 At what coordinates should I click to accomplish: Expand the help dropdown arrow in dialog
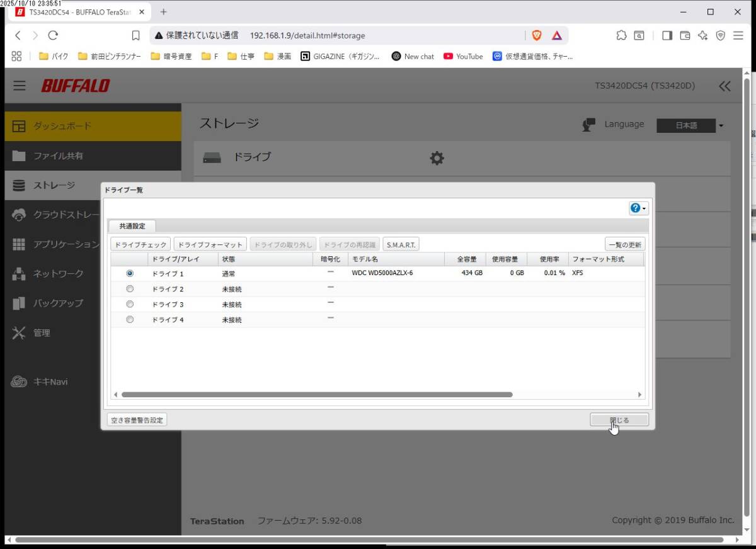pos(644,208)
